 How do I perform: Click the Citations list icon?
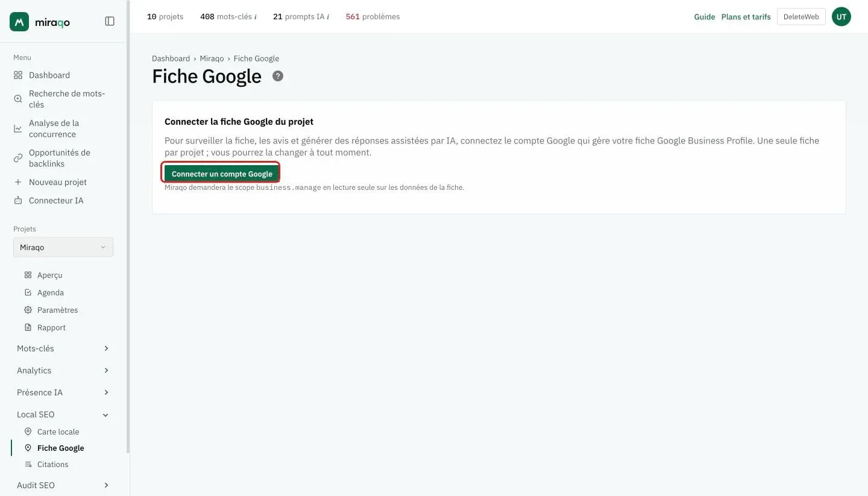pos(28,464)
